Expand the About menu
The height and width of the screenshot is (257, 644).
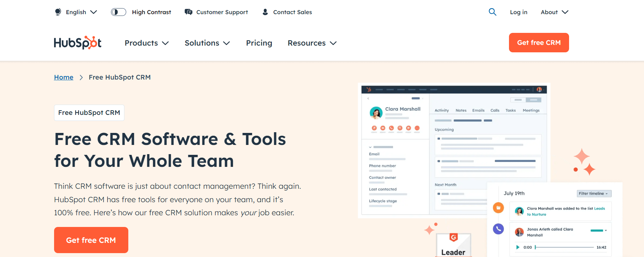[x=554, y=12]
